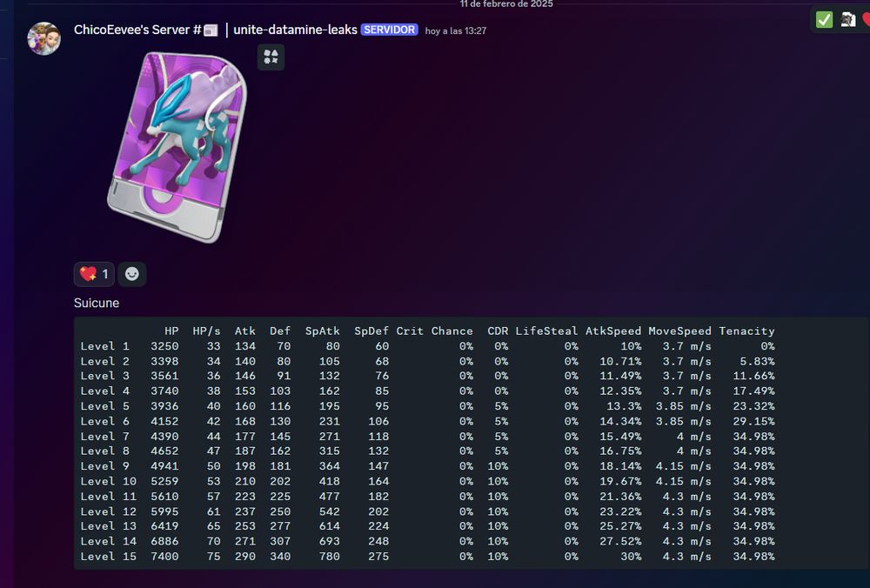Click the SpDef value 275

(378, 557)
